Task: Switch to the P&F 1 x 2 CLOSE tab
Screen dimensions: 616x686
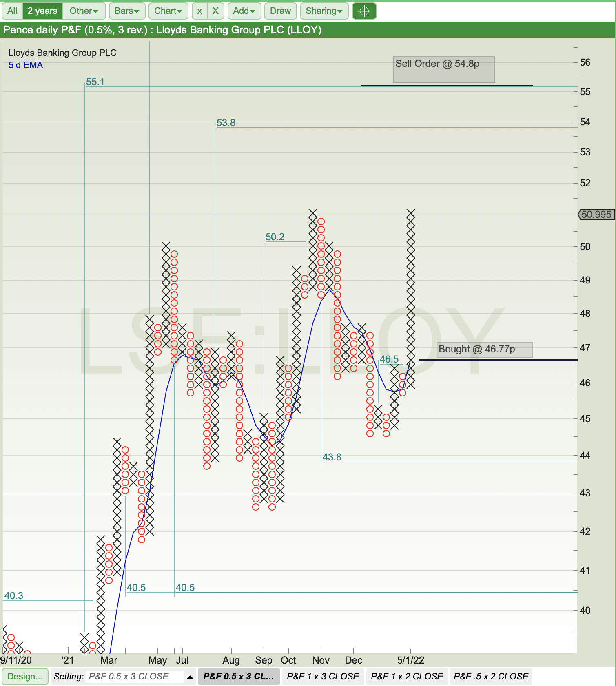Action: click(x=407, y=677)
